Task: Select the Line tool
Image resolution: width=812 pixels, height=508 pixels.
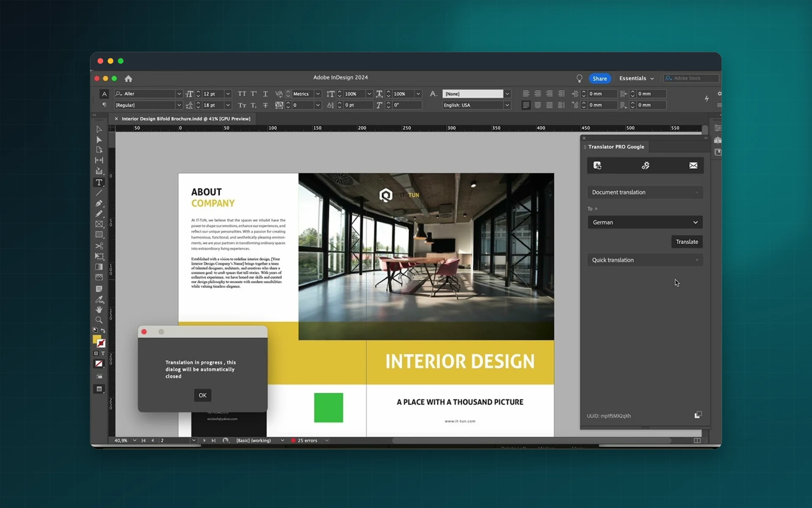Action: [99, 193]
